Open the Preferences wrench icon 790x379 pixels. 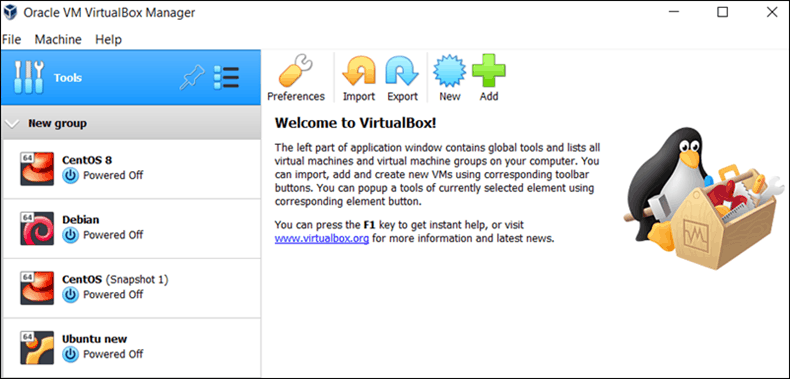296,71
